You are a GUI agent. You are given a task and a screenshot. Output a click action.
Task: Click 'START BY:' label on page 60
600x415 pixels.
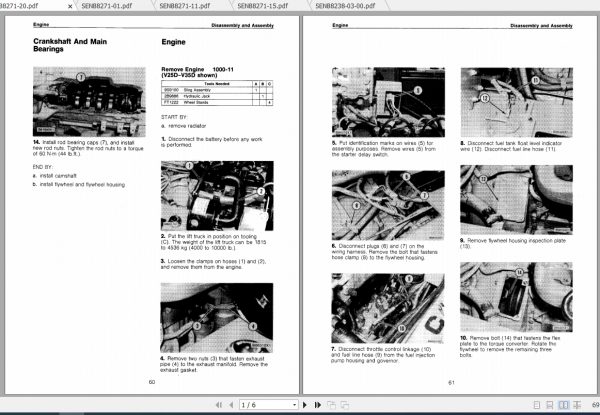coord(174,117)
